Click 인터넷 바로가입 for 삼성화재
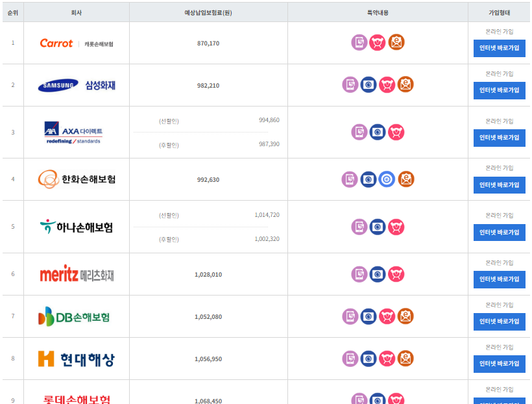 pyautogui.click(x=500, y=91)
